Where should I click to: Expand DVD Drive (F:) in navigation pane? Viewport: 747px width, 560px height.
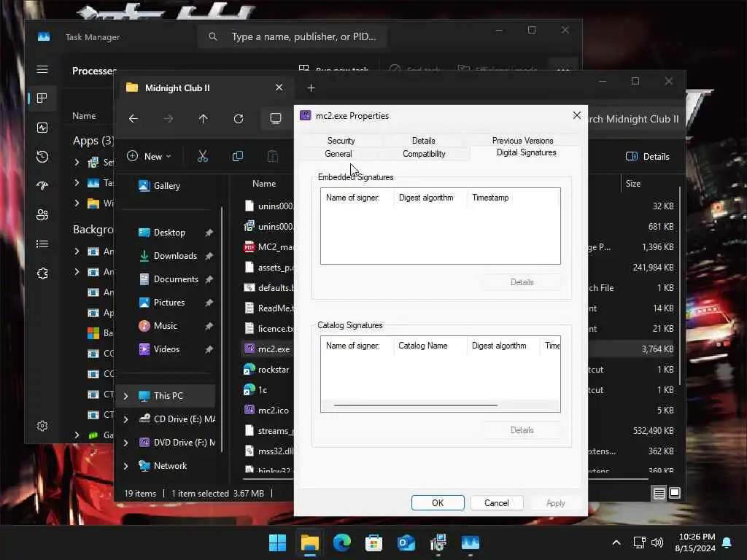coord(125,443)
